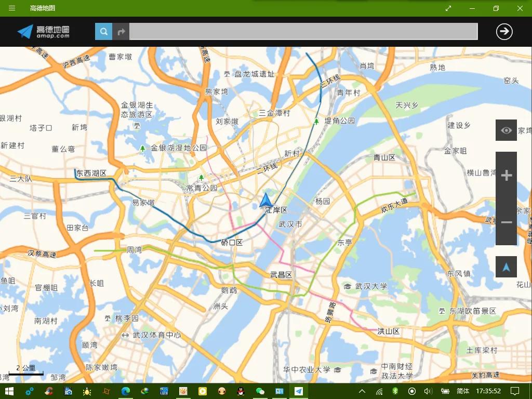Click the 武汉市 city label

[x=290, y=224]
